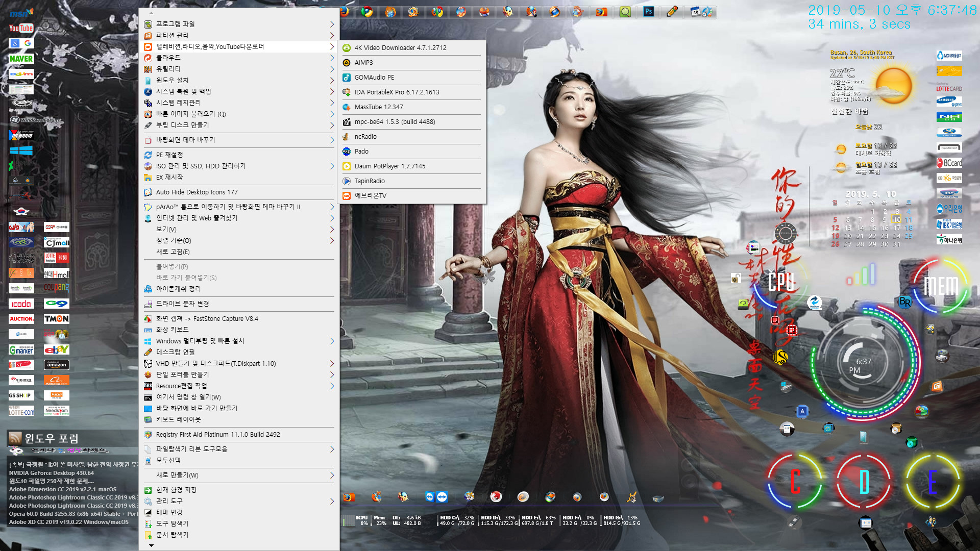This screenshot has width=980, height=551.
Task: Open the icoda shortcut icon
Action: click(21, 304)
